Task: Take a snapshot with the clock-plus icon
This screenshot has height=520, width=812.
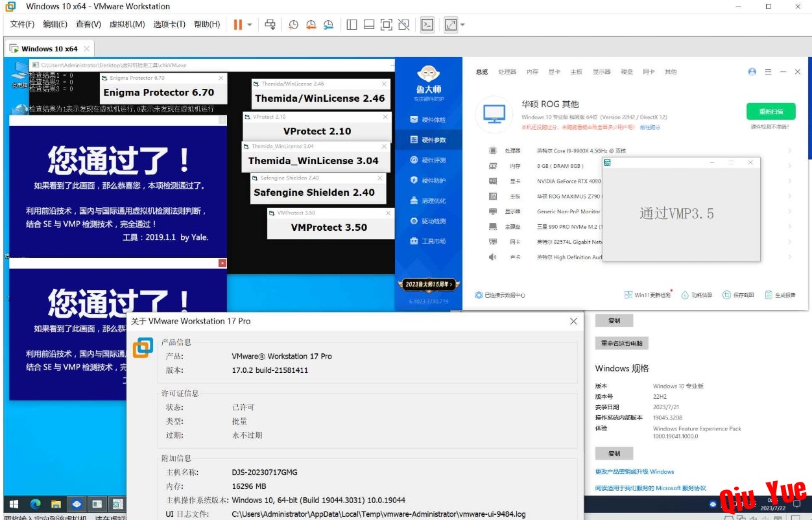Action: (x=294, y=25)
